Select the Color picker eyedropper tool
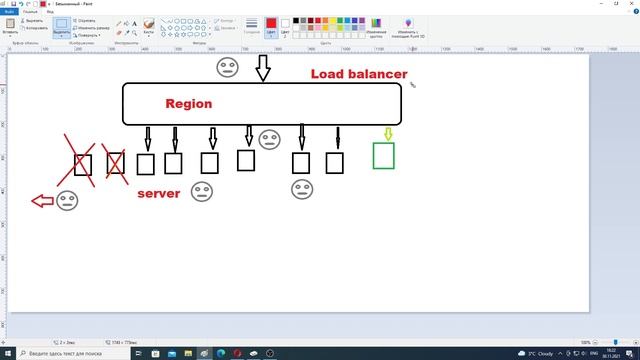The image size is (640, 360). tap(127, 33)
